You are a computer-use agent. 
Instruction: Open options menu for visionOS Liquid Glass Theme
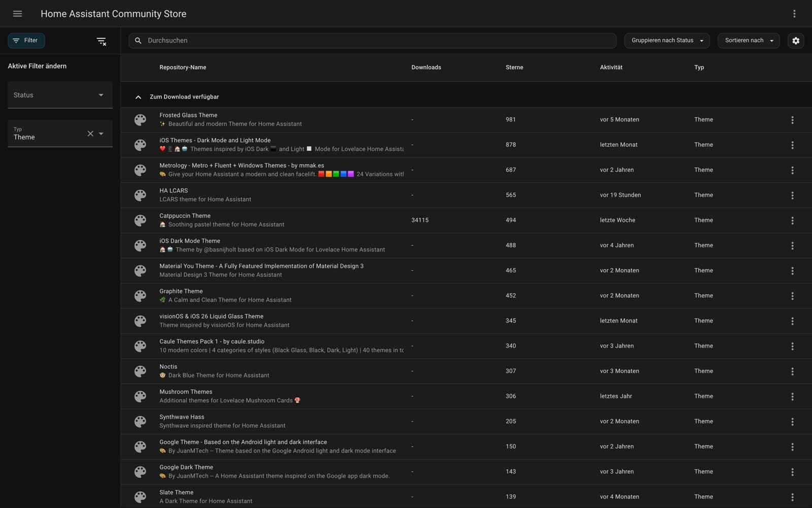coord(792,321)
